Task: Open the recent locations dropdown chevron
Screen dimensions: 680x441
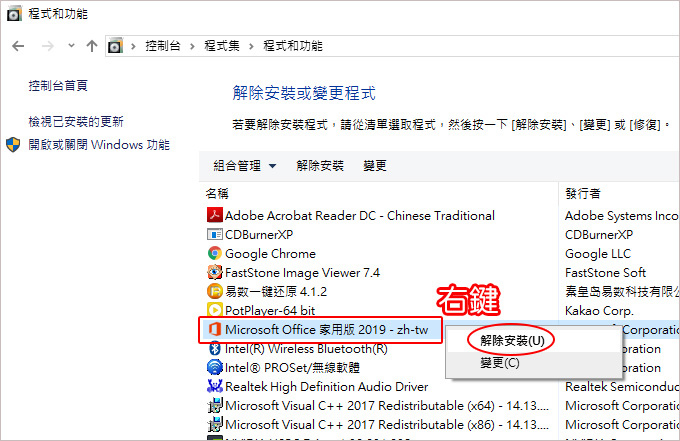Action: (71, 45)
